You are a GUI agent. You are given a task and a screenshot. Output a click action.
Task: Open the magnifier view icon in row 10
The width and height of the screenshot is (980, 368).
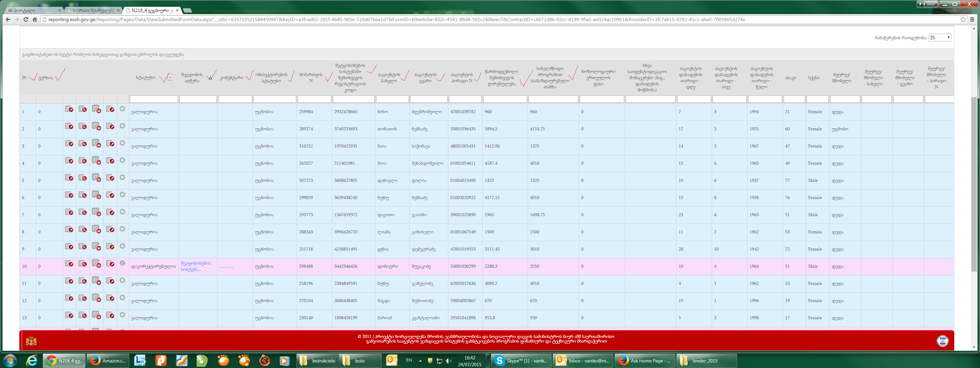[83, 264]
